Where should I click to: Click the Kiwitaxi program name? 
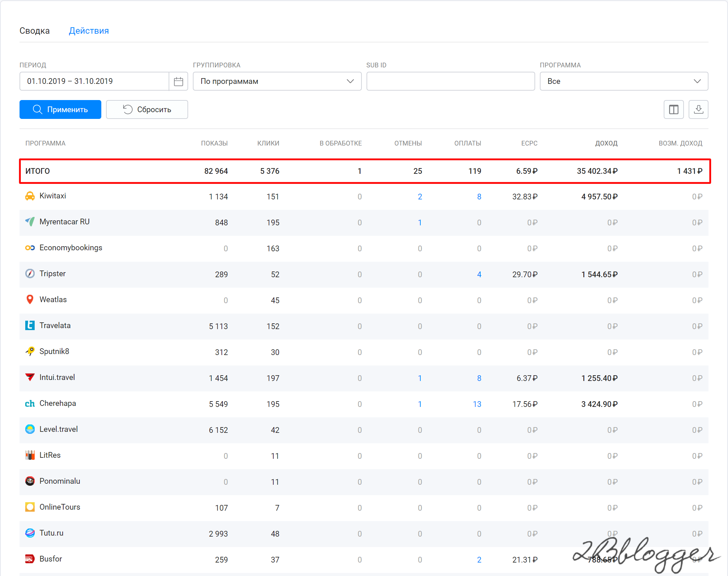click(x=53, y=196)
